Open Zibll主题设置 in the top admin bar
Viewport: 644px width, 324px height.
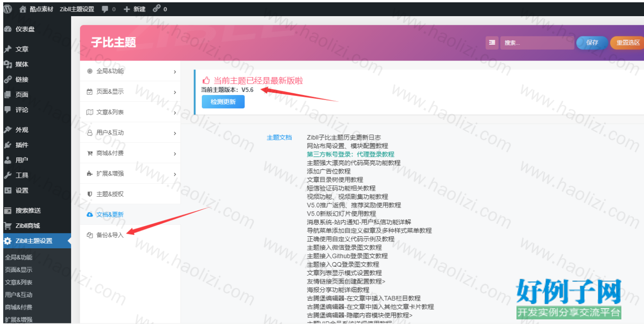pos(77,9)
